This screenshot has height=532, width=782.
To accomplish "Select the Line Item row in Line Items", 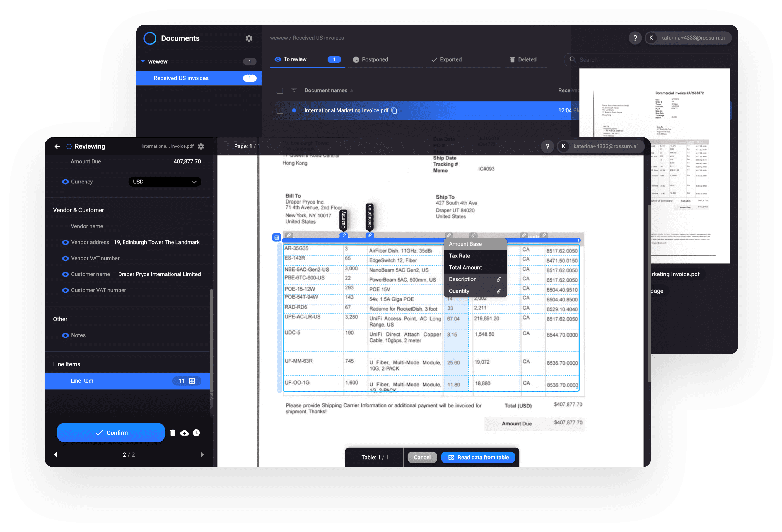I will pyautogui.click(x=127, y=381).
